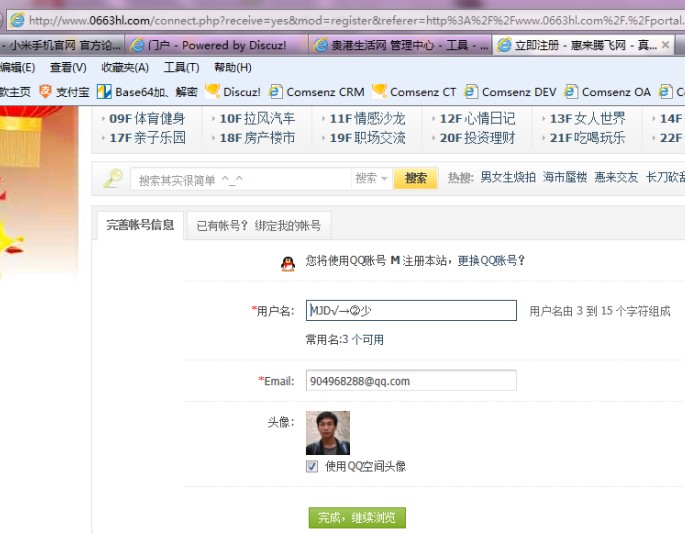This screenshot has width=685, height=534.
Task: Click the magnifier search icon
Action: pyautogui.click(x=113, y=178)
